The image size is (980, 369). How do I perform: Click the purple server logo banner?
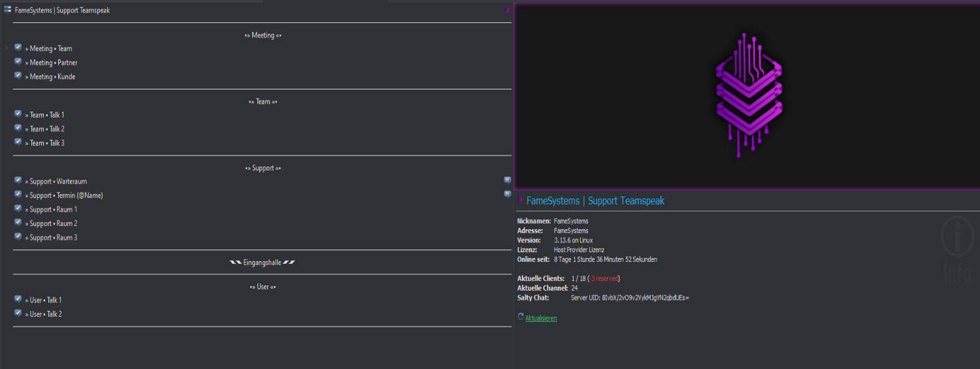tap(747, 97)
